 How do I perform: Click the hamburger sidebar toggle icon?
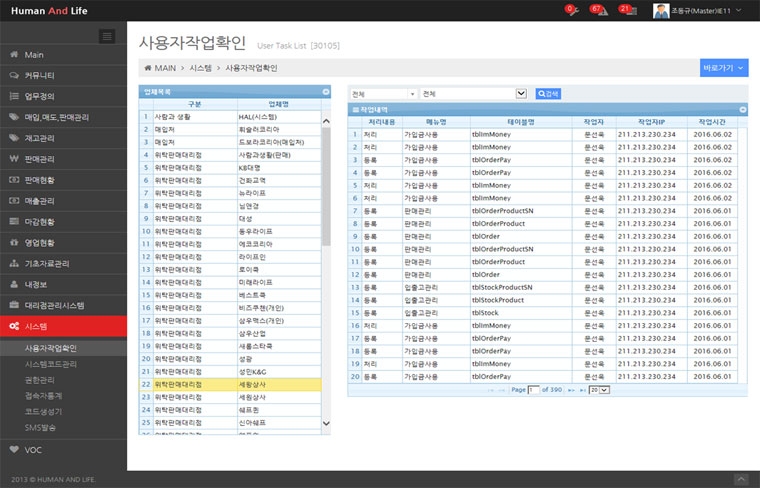coord(108,36)
